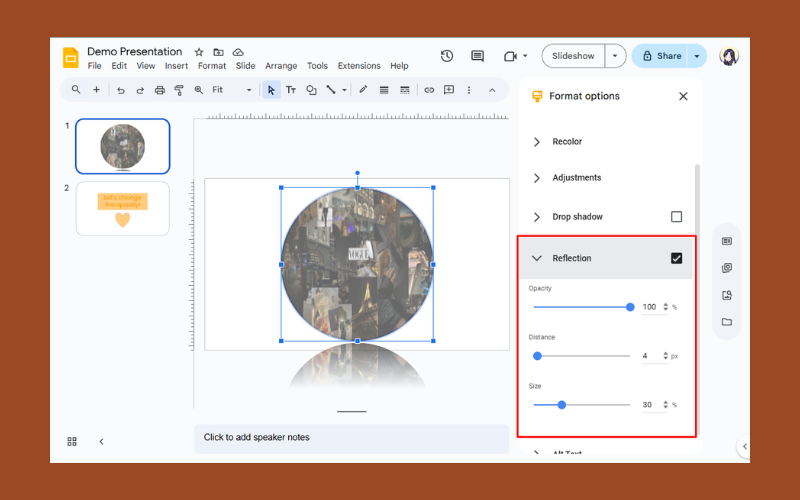Click the reflection Distance slider handle

tap(537, 356)
